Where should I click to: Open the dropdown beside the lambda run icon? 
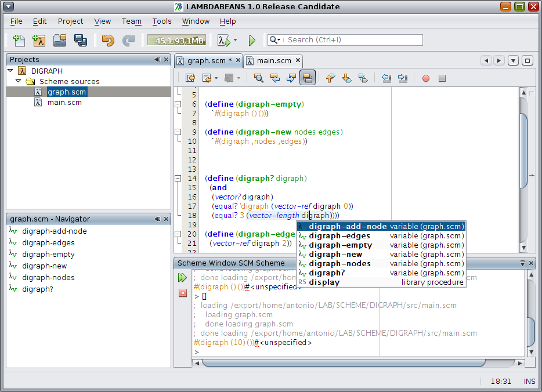[x=236, y=40]
